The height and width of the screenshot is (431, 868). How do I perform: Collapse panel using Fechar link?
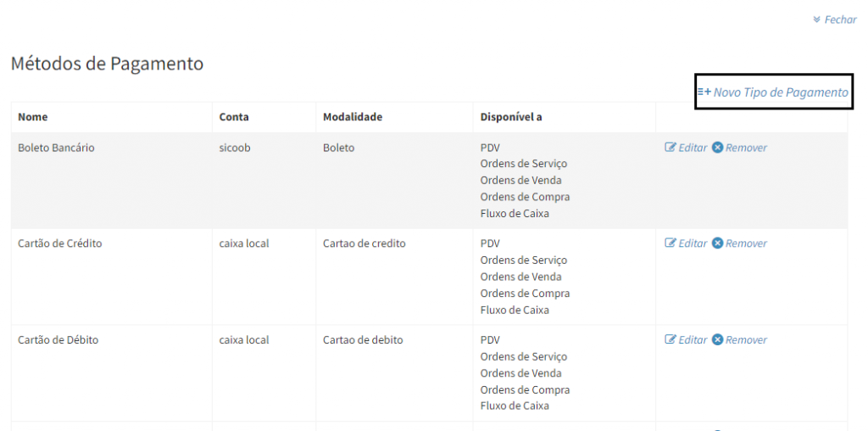pos(840,20)
